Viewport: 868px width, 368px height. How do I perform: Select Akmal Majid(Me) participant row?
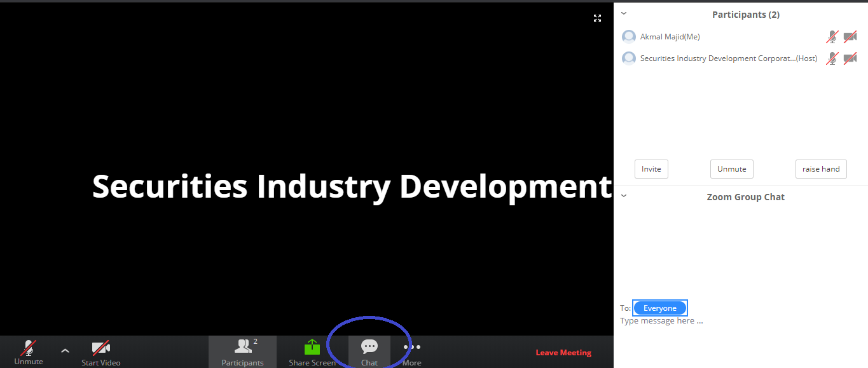click(x=741, y=37)
